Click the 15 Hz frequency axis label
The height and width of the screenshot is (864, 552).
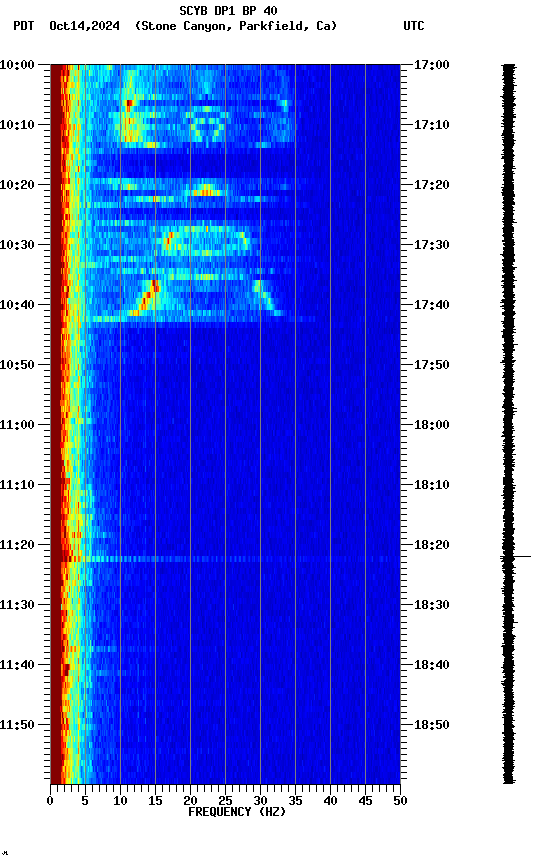coord(155,801)
